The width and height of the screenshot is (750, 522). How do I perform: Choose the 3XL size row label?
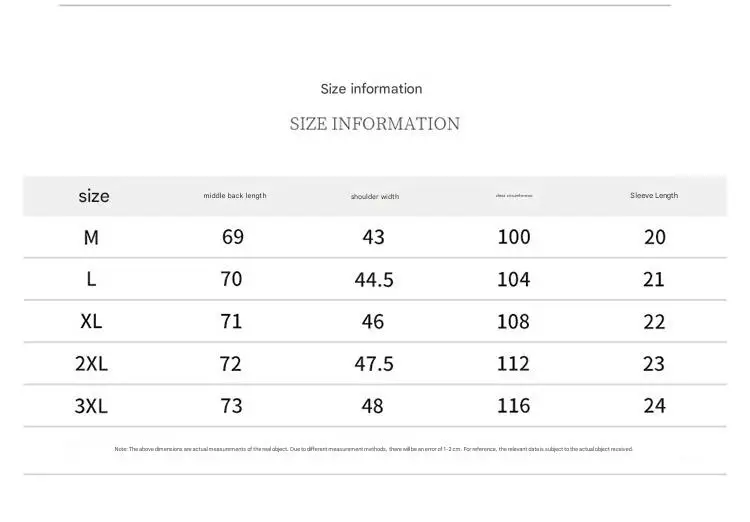91,406
